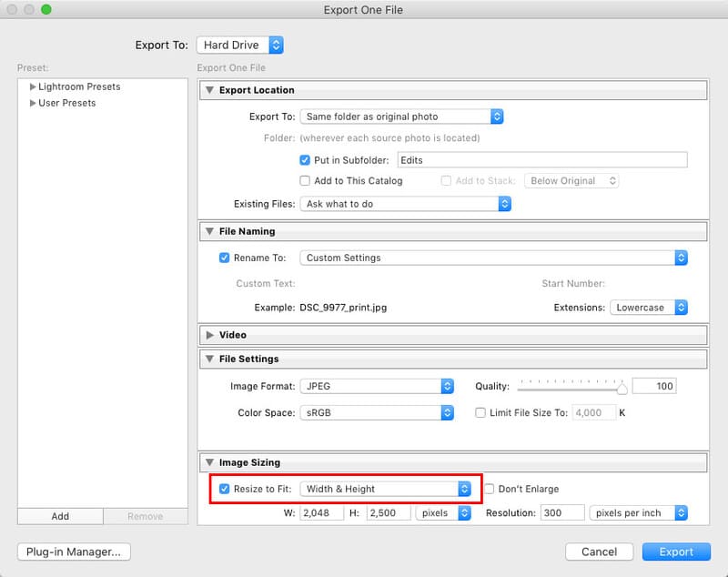728x577 pixels.
Task: Open Image Format JPEG dropdown
Action: (x=377, y=386)
